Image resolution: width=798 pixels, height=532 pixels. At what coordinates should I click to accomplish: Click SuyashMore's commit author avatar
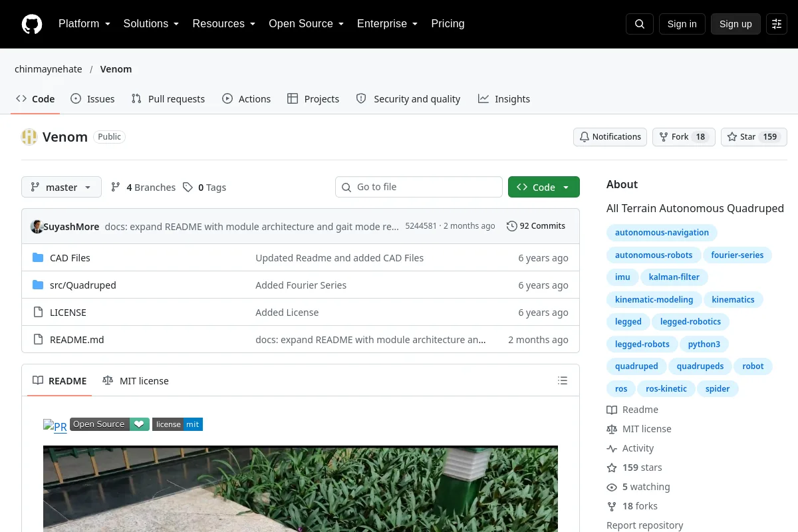(x=37, y=226)
